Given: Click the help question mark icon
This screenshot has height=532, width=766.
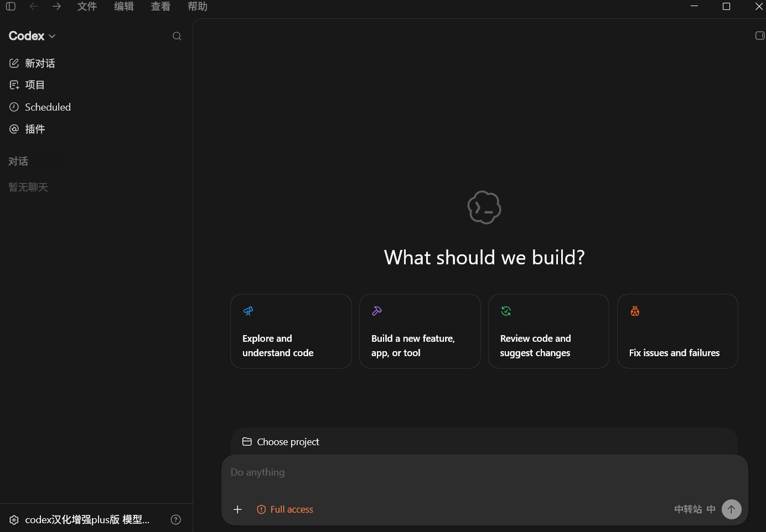Looking at the screenshot, I should 176,520.
